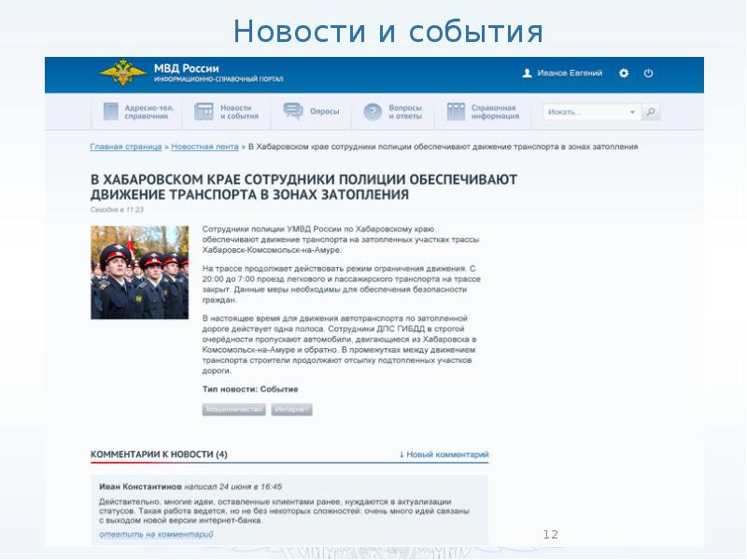Click the police officers news thumbnail
The image size is (747, 560).
(x=139, y=273)
